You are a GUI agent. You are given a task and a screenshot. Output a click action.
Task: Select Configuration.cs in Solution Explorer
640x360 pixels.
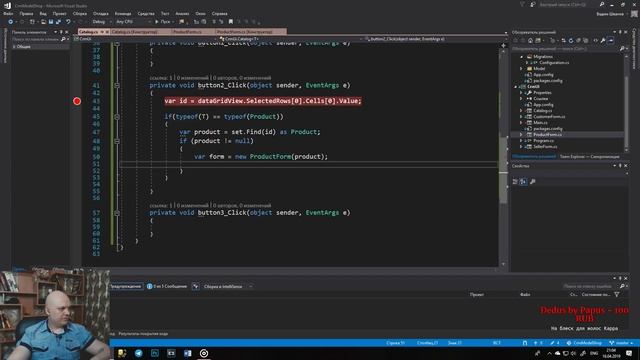554,62
